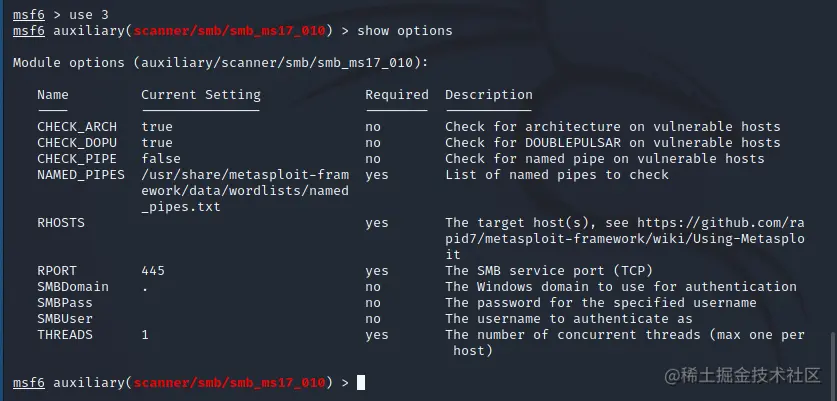Select the CHECK_PIPE option name

77,159
